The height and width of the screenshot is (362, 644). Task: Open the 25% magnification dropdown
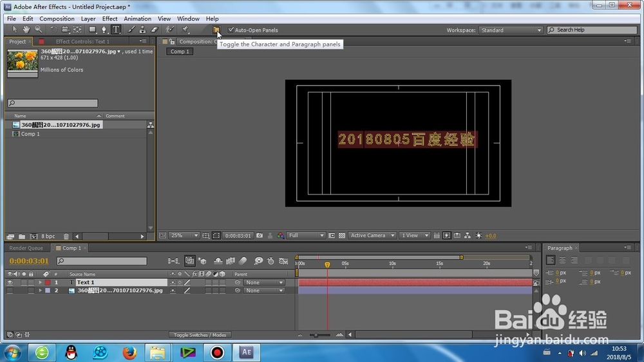(x=184, y=236)
